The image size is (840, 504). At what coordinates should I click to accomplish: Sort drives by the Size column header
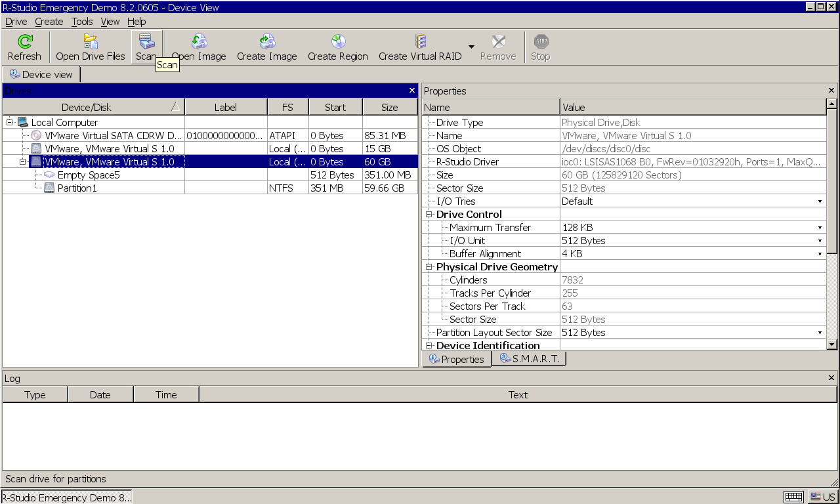click(390, 107)
